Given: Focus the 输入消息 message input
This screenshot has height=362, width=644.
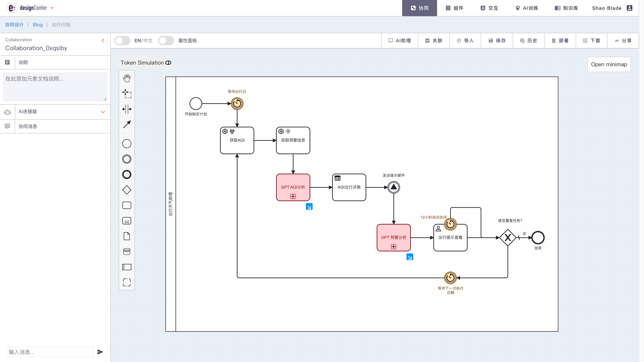Looking at the screenshot, I should (50, 352).
